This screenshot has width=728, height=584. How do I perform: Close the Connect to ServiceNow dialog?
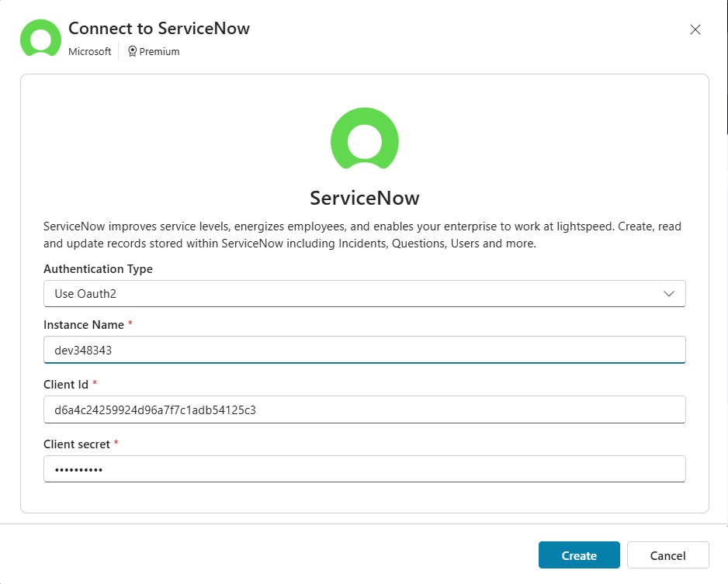point(695,29)
